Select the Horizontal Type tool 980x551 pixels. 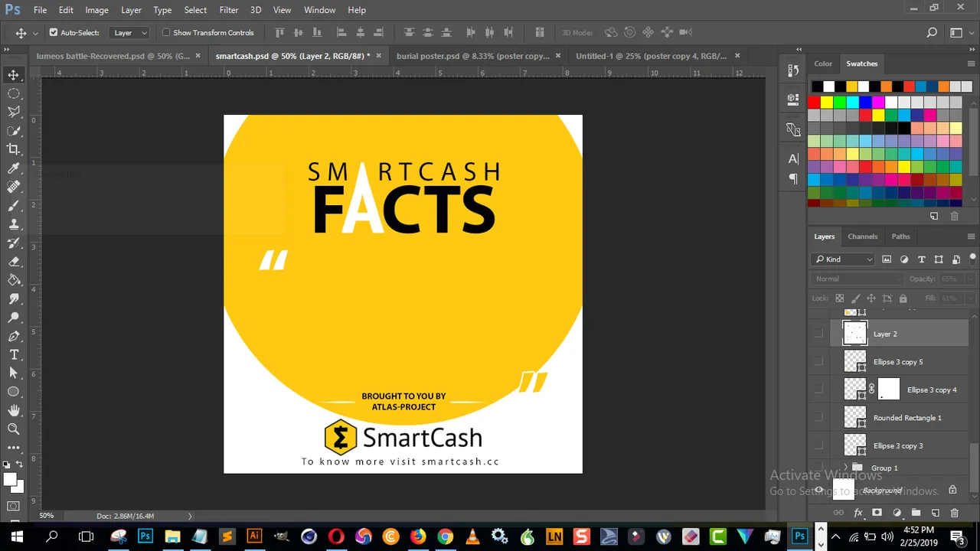pyautogui.click(x=14, y=354)
